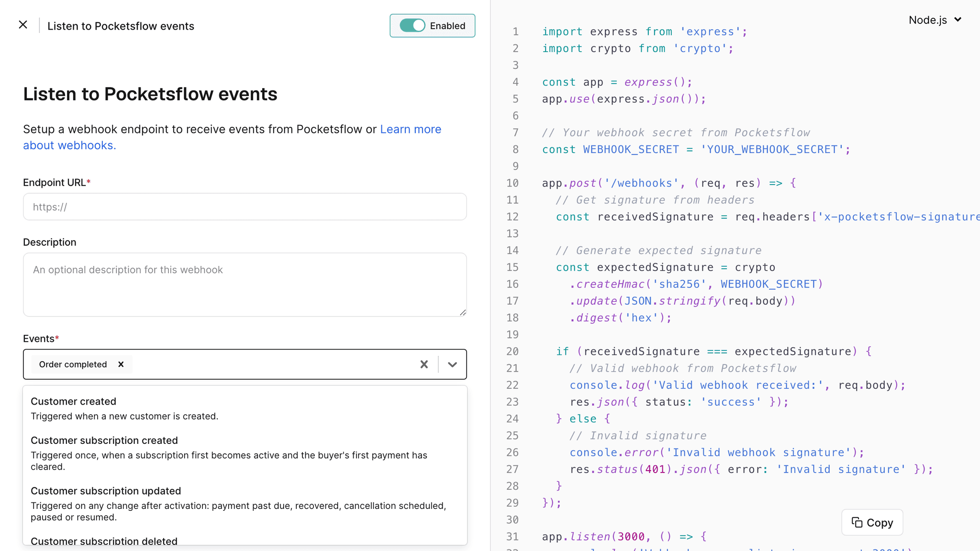Select Customer subscription updated event
This screenshot has width=980, height=551.
(x=245, y=504)
